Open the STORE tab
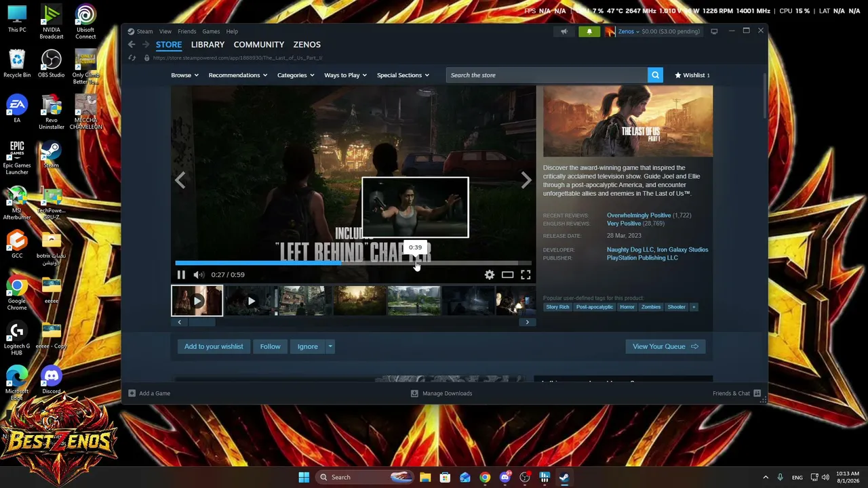 [x=169, y=45]
